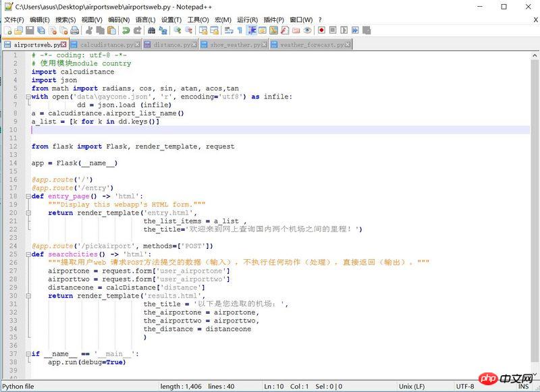Click the Close All toolbar icon

point(63,30)
